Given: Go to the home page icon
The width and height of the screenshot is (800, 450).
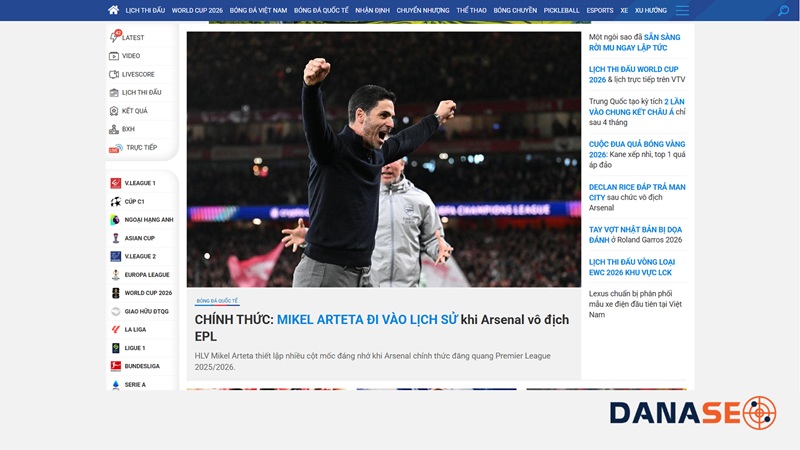Looking at the screenshot, I should [113, 10].
